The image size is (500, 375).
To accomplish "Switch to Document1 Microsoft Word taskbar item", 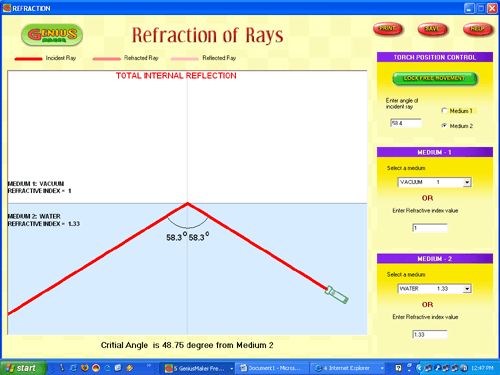I will (x=271, y=368).
